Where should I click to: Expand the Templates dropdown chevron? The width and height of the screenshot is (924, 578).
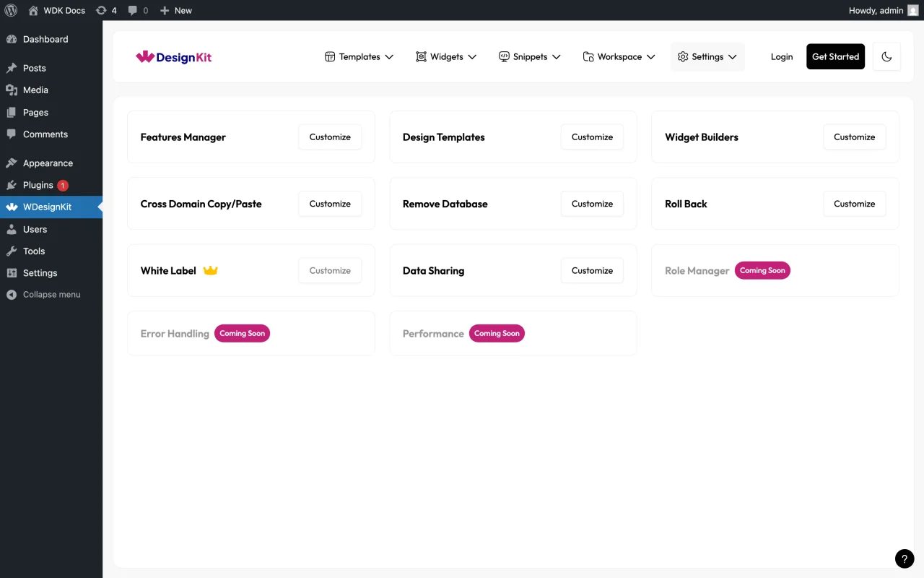pyautogui.click(x=389, y=56)
